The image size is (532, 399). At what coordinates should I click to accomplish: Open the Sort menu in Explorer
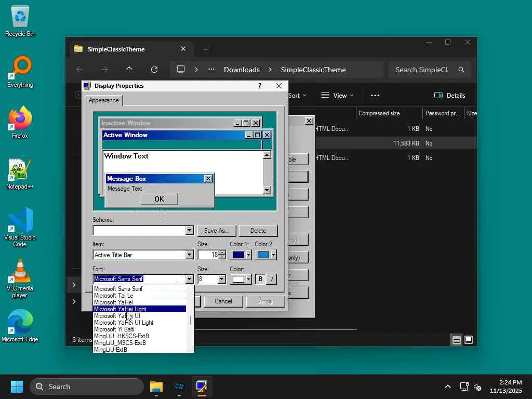point(297,96)
